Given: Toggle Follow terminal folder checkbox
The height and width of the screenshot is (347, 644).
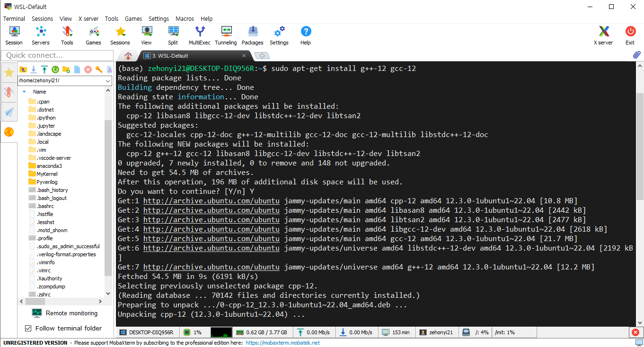Looking at the screenshot, I should 28,328.
